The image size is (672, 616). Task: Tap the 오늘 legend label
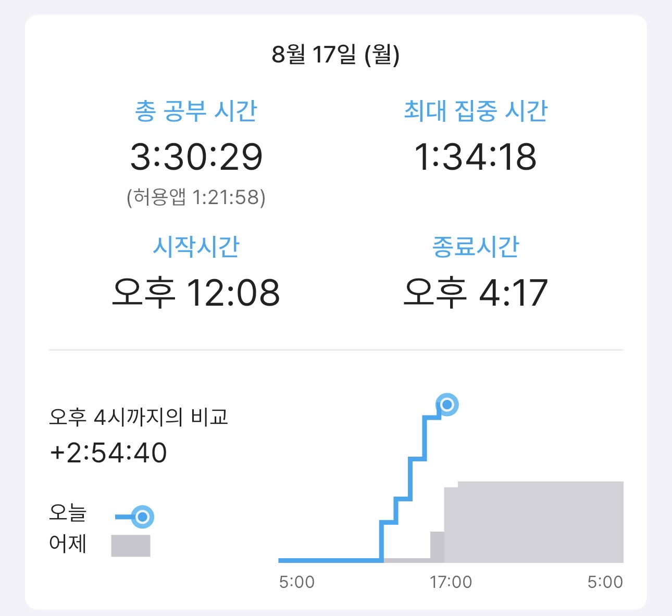coord(68,513)
